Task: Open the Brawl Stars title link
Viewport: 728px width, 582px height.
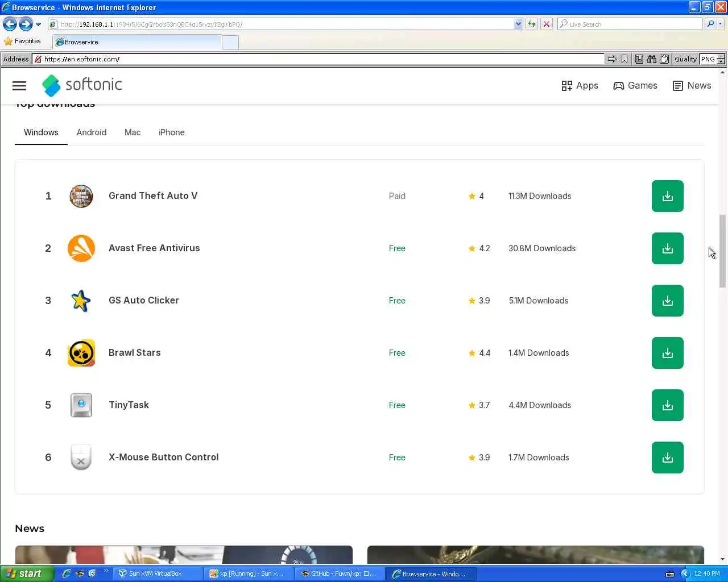Action: pyautogui.click(x=135, y=352)
